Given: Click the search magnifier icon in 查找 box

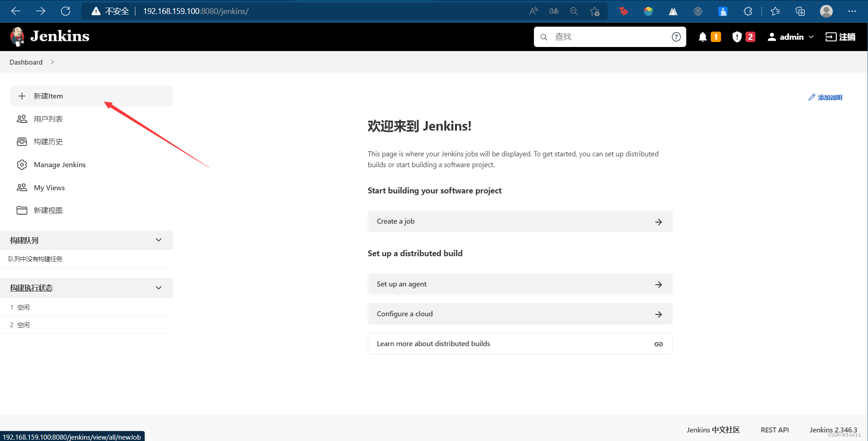Looking at the screenshot, I should 544,37.
